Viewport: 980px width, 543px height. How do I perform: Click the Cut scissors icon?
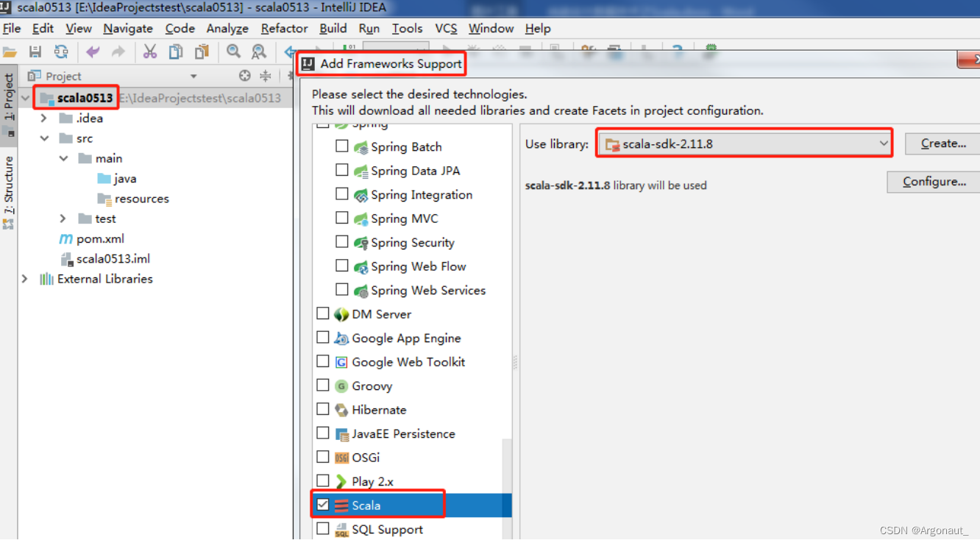click(x=150, y=52)
